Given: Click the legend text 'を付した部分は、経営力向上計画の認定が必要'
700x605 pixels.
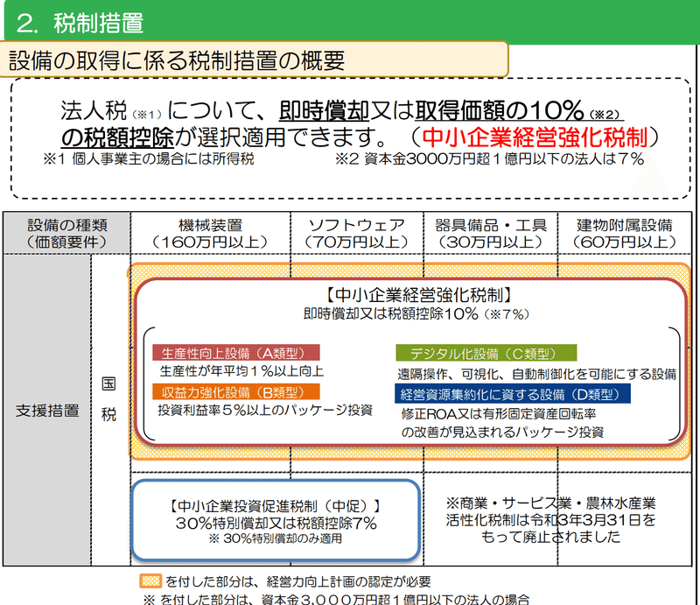Looking at the screenshot, I should point(298,581).
